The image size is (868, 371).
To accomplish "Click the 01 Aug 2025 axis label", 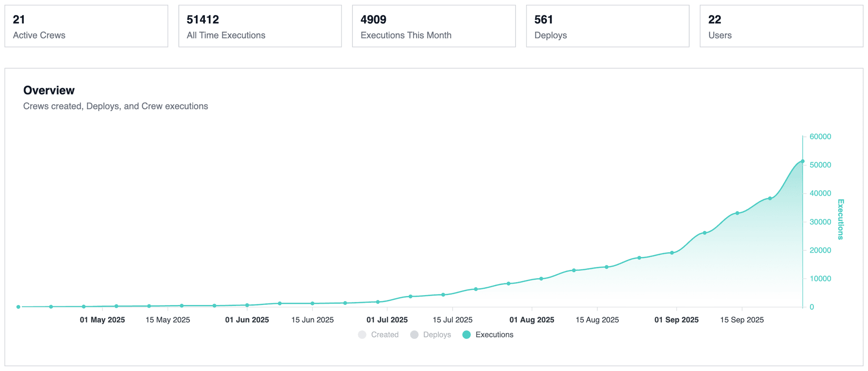I will coord(532,320).
